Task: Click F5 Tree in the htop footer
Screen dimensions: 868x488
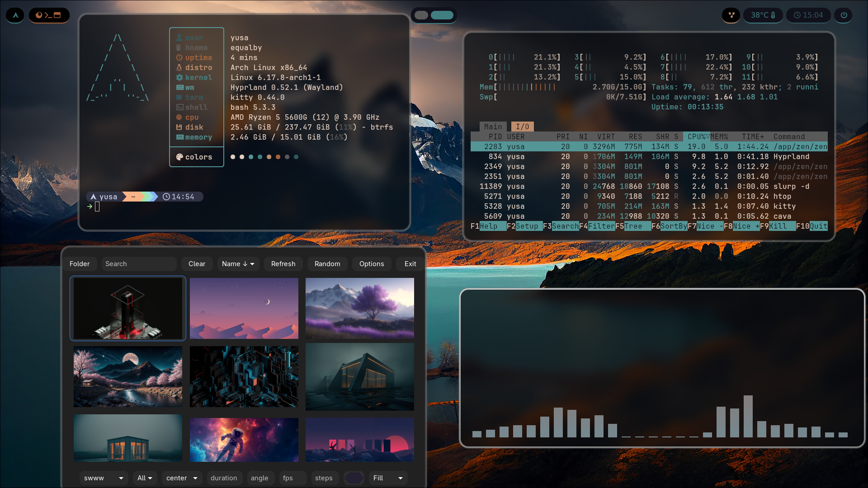Action: (633, 226)
